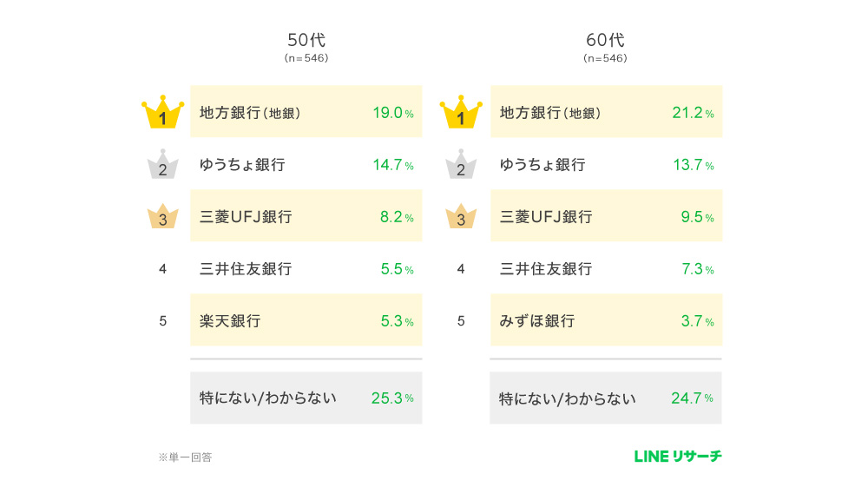Click 特にない/わからない in the 60代 column

click(568, 398)
